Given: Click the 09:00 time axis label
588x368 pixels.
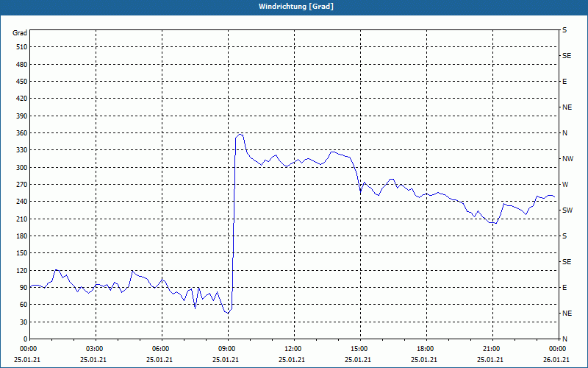Looking at the screenshot, I should [226, 349].
